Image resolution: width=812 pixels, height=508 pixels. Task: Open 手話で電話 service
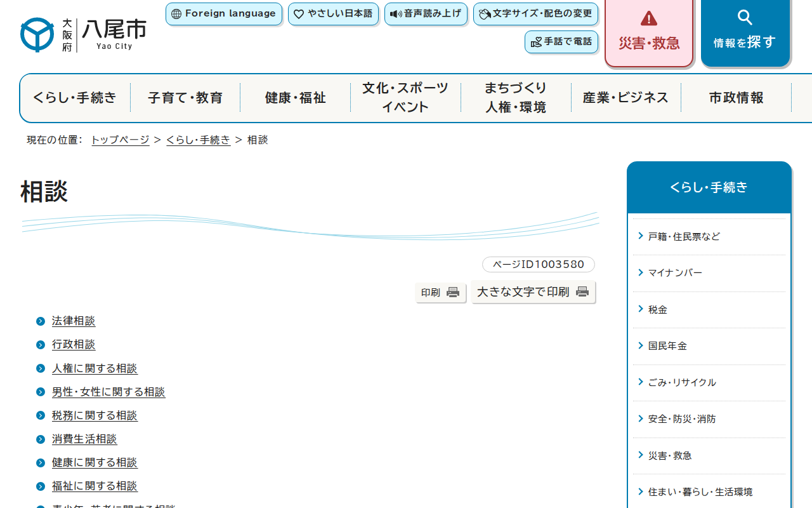[x=561, y=42]
